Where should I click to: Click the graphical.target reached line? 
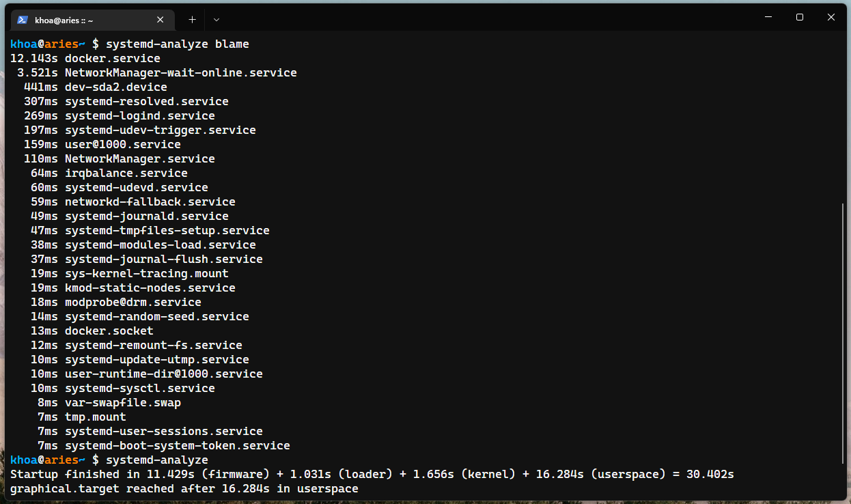(184, 488)
